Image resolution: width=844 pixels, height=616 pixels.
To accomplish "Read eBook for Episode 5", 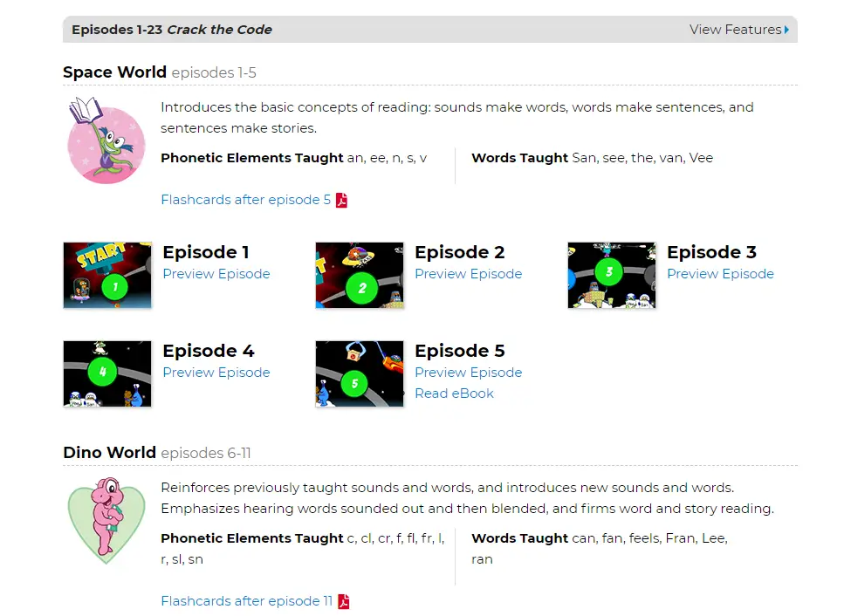I will (455, 394).
